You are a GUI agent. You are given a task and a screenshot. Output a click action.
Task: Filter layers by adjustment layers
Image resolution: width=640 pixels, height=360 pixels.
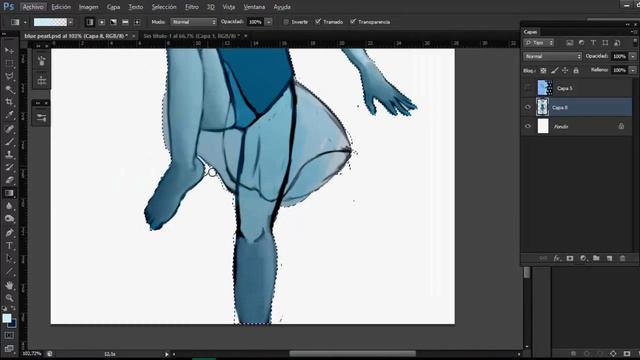pos(581,42)
